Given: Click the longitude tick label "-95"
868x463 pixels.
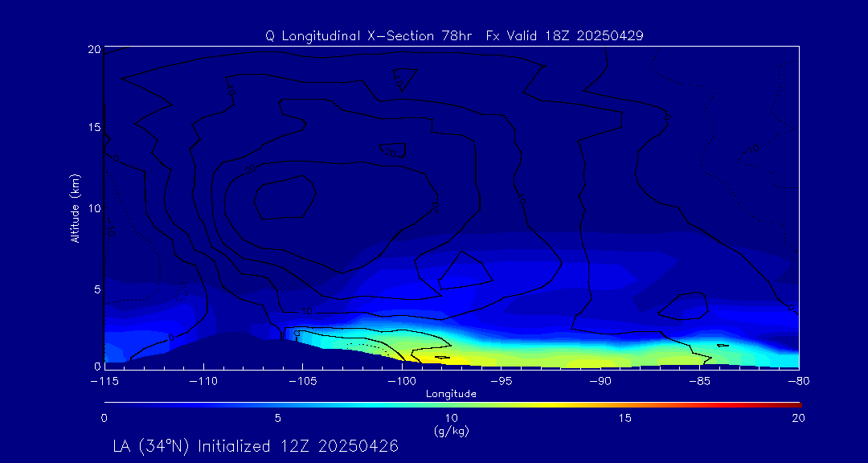Looking at the screenshot, I should point(501,382).
